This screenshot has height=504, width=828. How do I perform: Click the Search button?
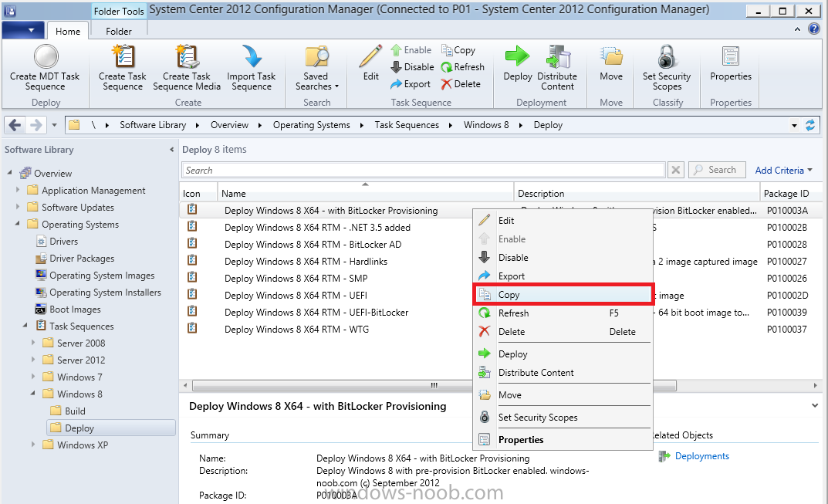point(717,170)
